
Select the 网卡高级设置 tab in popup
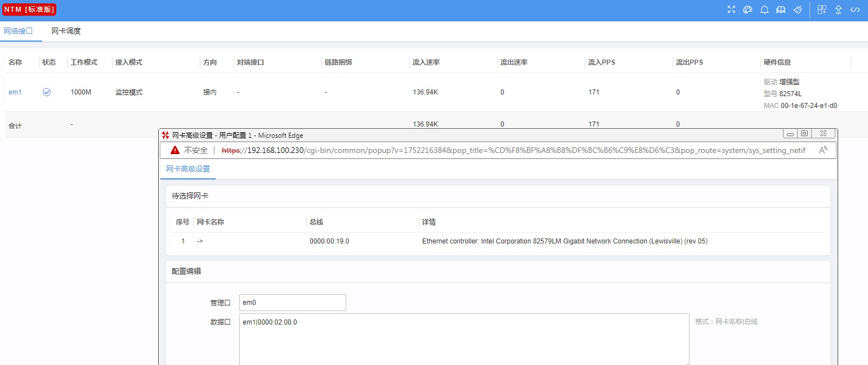[x=187, y=169]
